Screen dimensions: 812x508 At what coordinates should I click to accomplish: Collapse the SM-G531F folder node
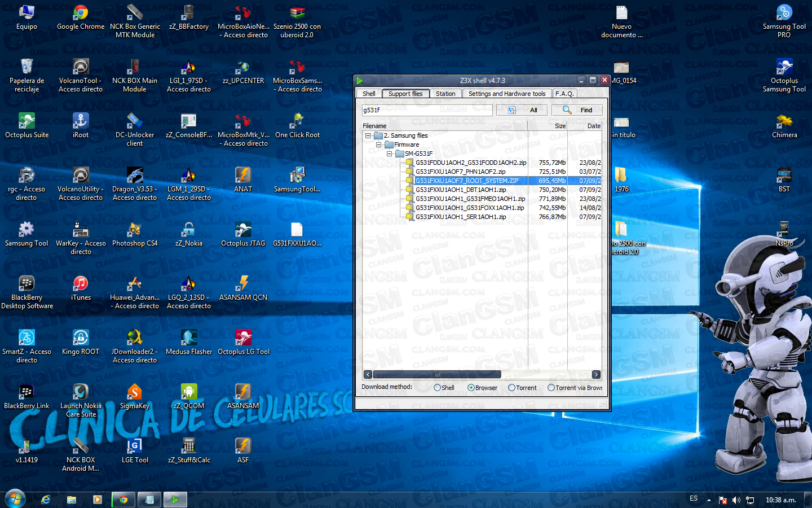pyautogui.click(x=389, y=154)
